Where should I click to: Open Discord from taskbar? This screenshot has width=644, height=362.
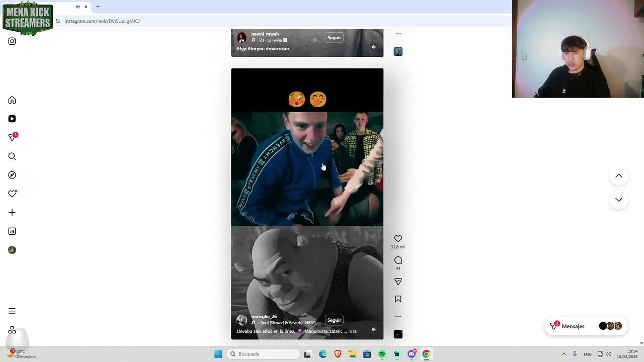tap(412, 354)
